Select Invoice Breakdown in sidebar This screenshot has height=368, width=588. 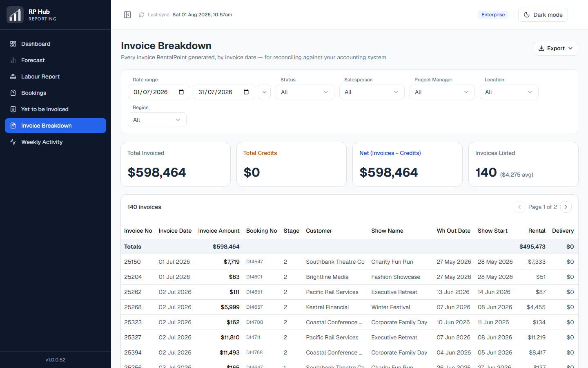56,126
